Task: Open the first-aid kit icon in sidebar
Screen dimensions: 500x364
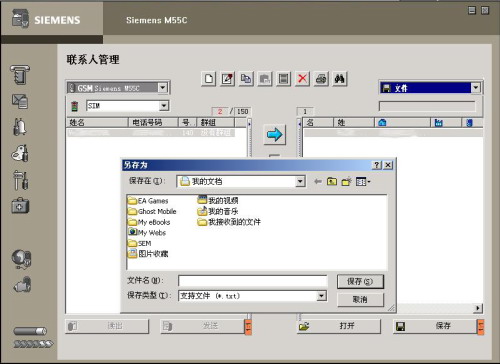Action: point(20,206)
